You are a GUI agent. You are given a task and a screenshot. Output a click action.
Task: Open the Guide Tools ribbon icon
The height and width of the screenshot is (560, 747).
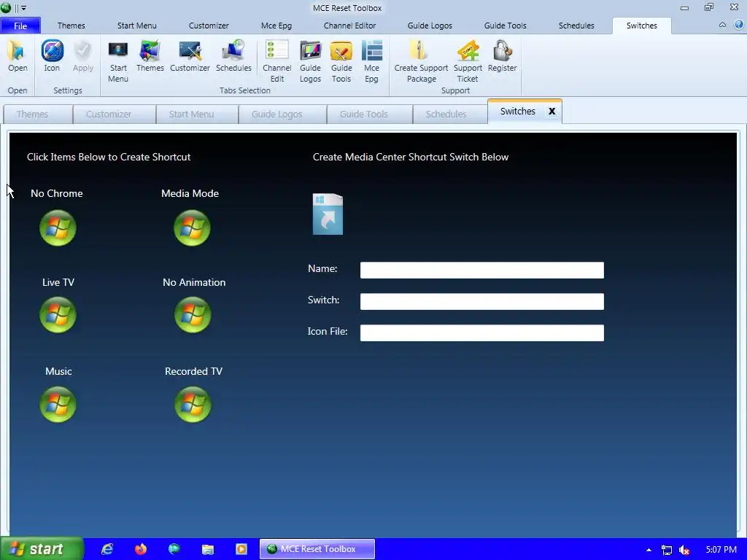click(341, 50)
